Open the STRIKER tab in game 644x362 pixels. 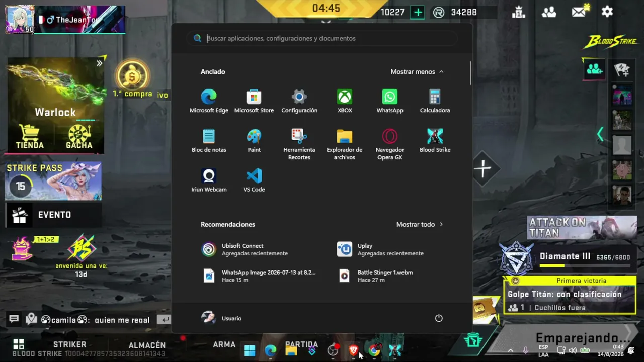(69, 344)
